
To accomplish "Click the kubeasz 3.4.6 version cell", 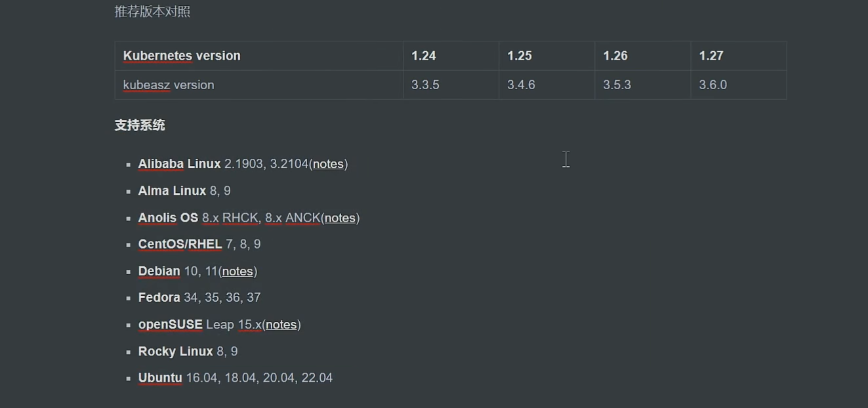I will pyautogui.click(x=522, y=85).
